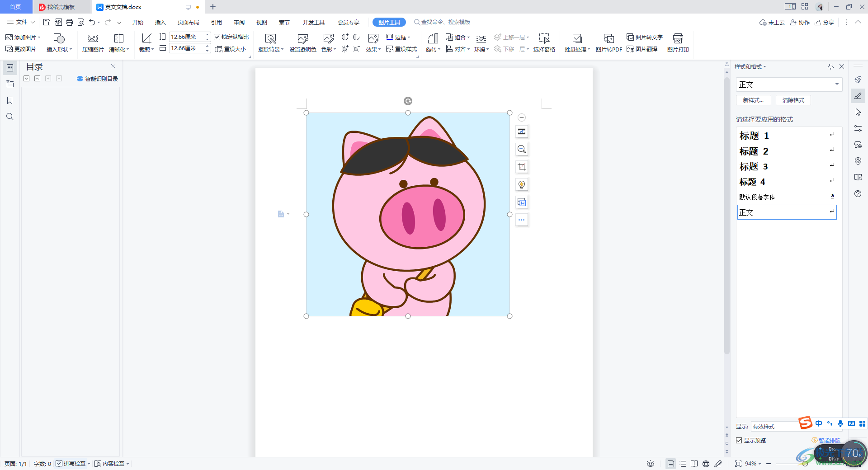Image resolution: width=868 pixels, height=470 pixels.
Task: Click the 协作 collaborate button
Action: tap(800, 22)
